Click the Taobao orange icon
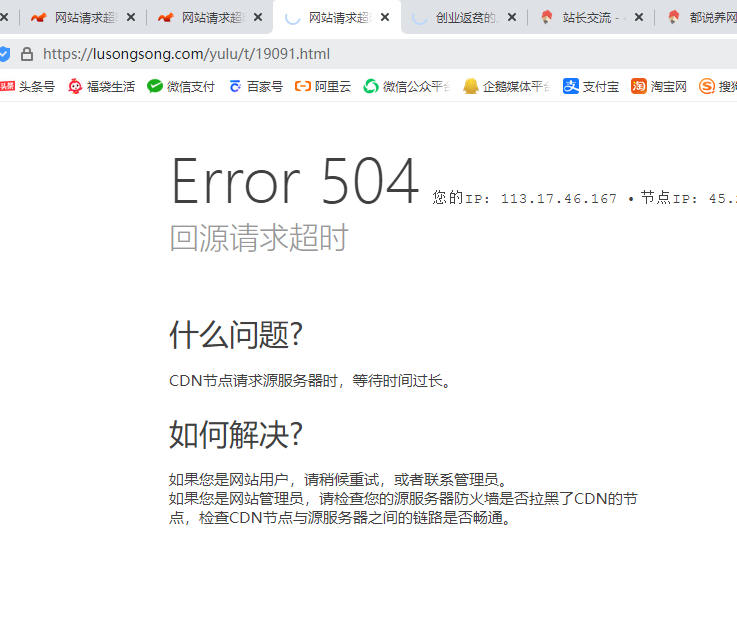737x619 pixels. 639,86
